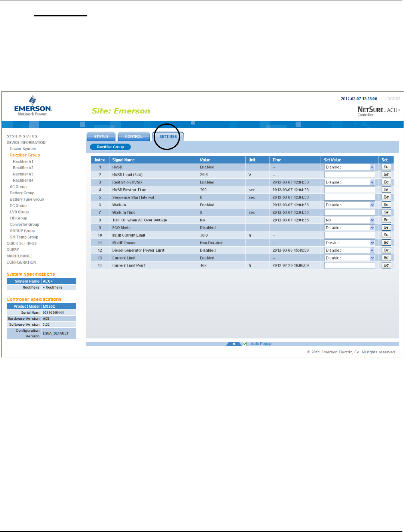404x532 pixels.
Task: Open DEVICE INFORMATION in the sidebar
Action: (x=26, y=143)
